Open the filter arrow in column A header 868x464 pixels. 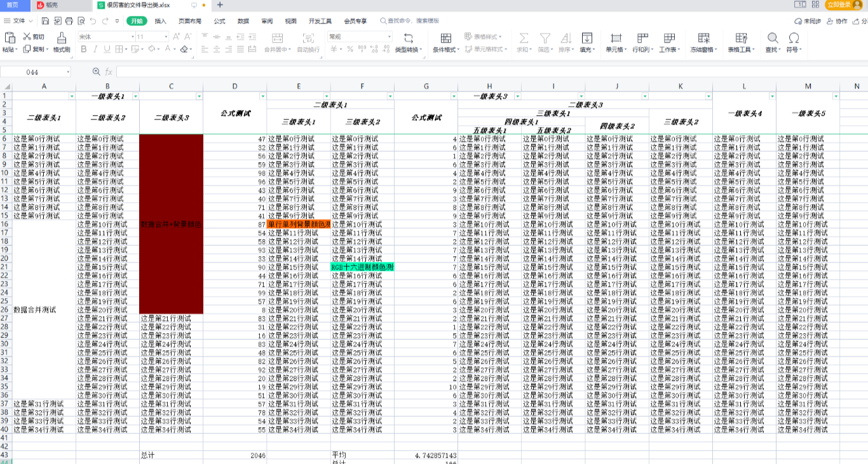(72, 97)
